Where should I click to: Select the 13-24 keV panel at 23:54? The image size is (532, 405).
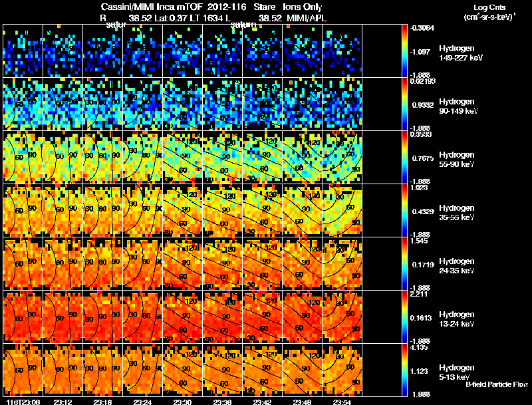tap(342, 317)
